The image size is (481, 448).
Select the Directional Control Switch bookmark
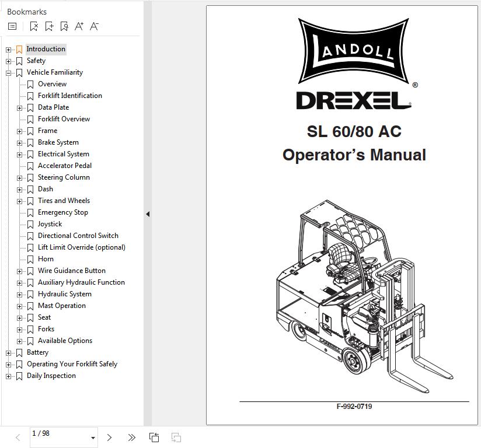(x=78, y=236)
